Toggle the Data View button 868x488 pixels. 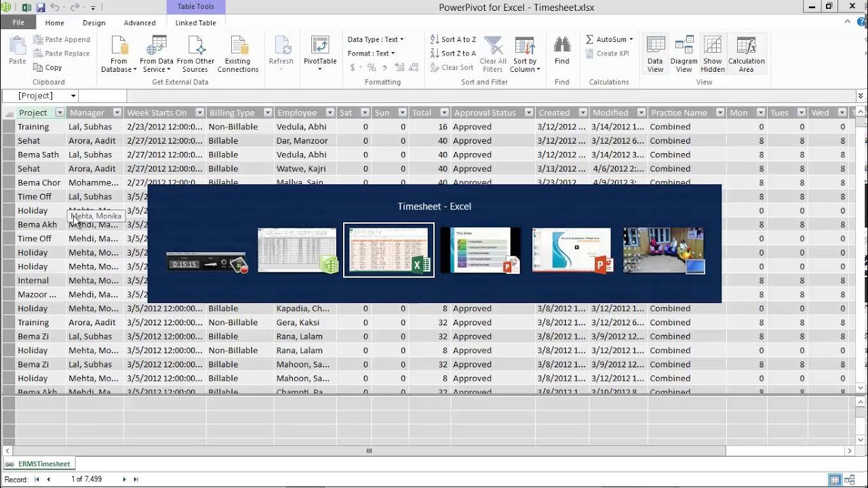655,54
